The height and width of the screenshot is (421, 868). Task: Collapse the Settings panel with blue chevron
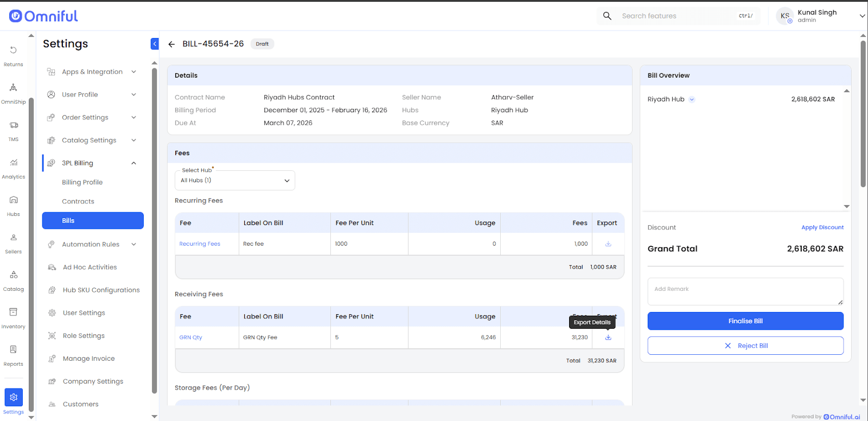point(155,44)
